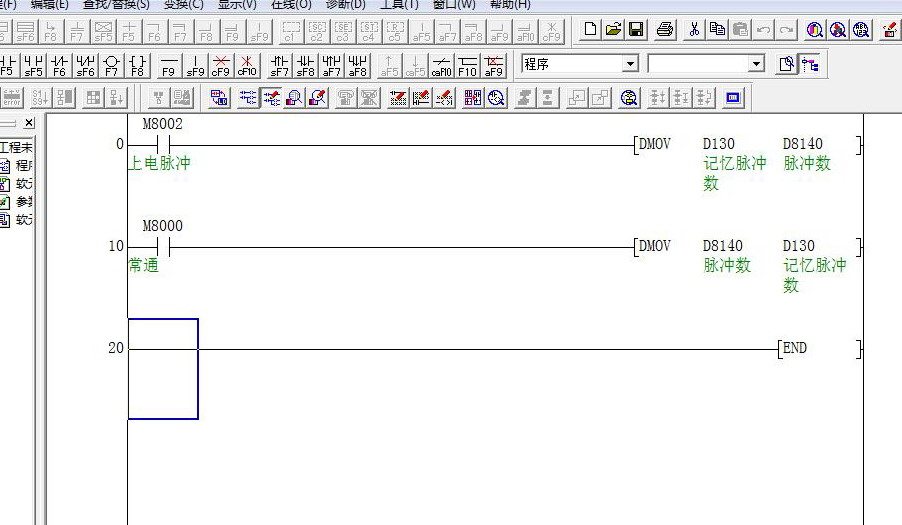This screenshot has height=525, width=902.
Task: Delete vertical line using the cF10 icon
Action: pyautogui.click(x=247, y=66)
